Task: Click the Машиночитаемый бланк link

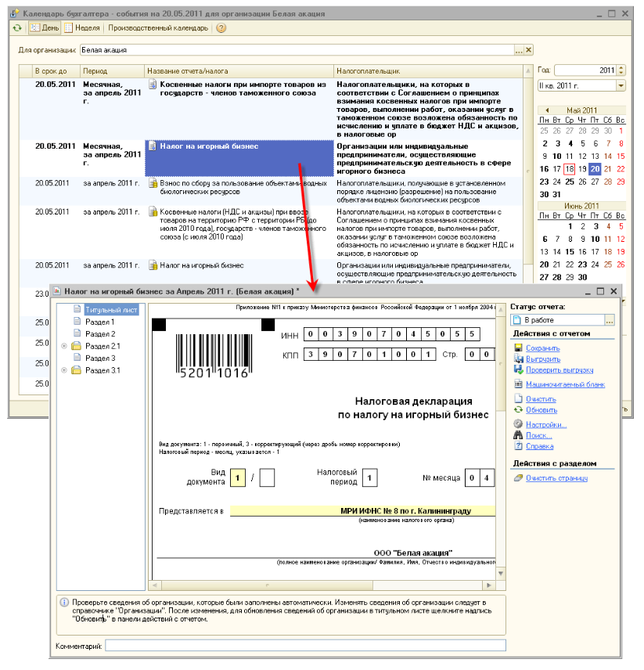Action: pos(565,384)
